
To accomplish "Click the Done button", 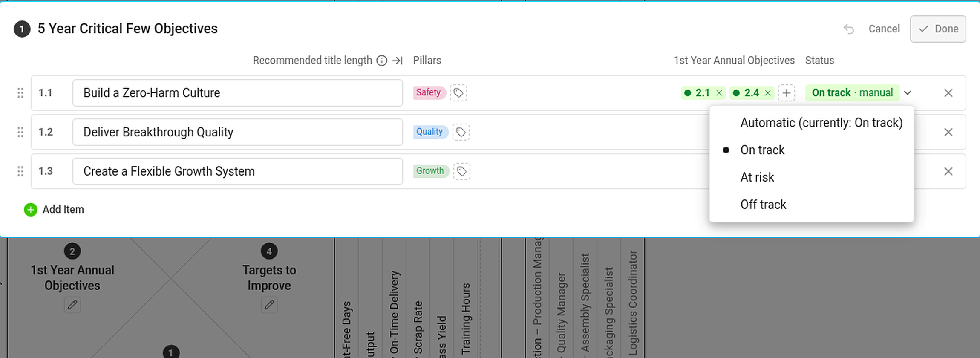I will [938, 29].
